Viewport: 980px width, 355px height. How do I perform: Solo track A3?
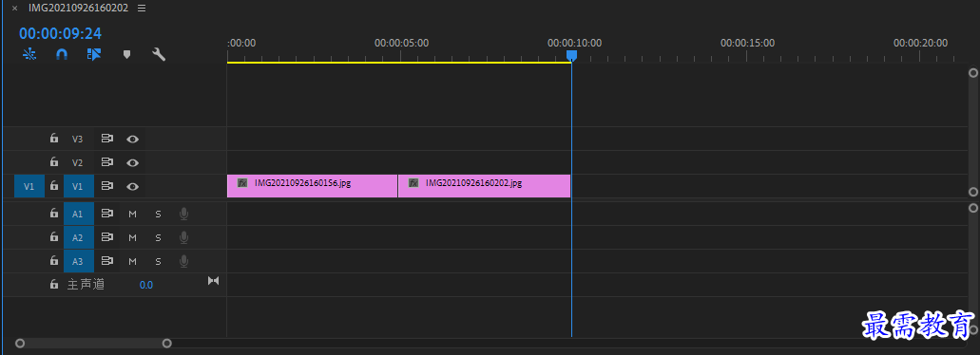158,261
